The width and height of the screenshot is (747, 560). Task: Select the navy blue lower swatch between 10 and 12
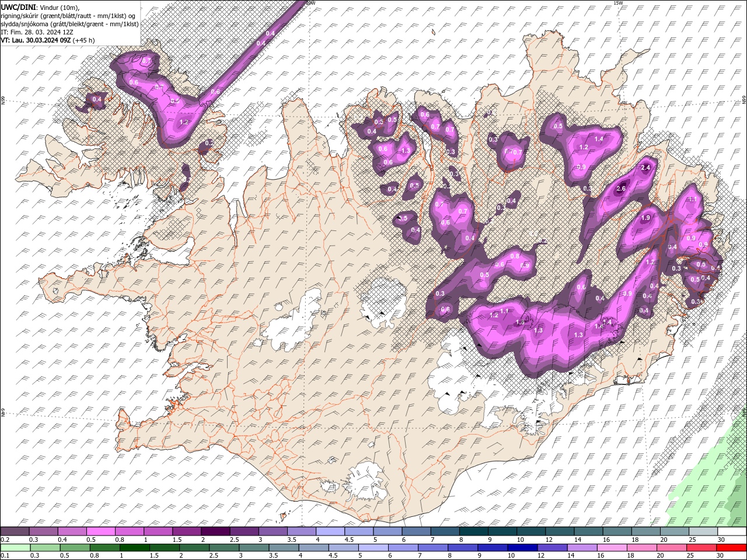tap(522, 548)
